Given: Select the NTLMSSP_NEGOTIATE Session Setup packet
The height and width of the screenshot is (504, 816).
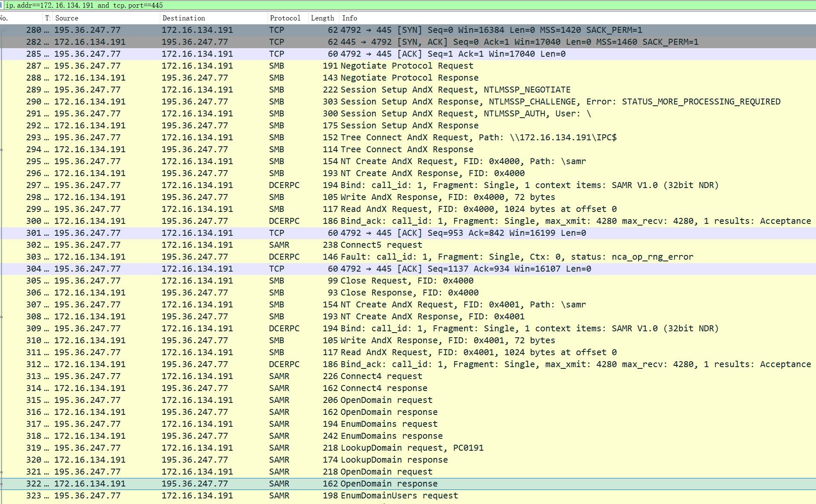Looking at the screenshot, I should pos(408,90).
